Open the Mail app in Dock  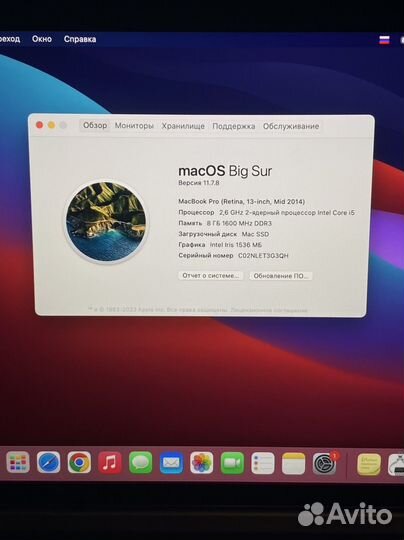tap(171, 463)
